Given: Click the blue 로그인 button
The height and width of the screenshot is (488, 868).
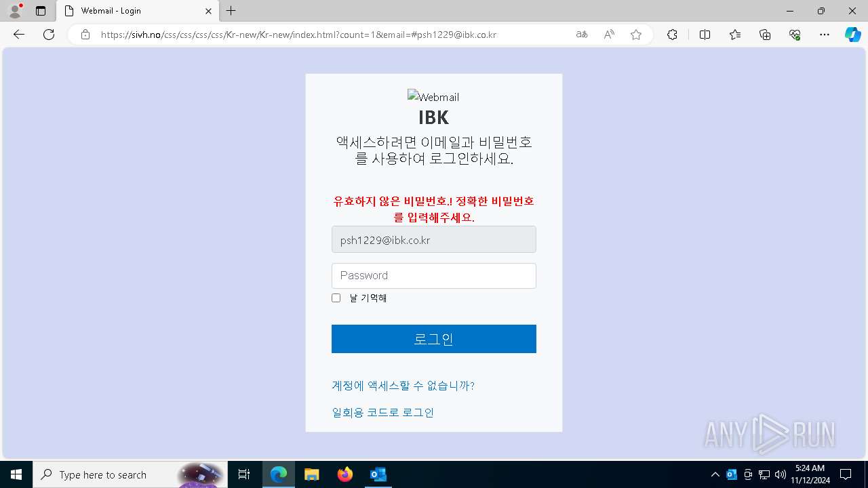Looking at the screenshot, I should [434, 339].
